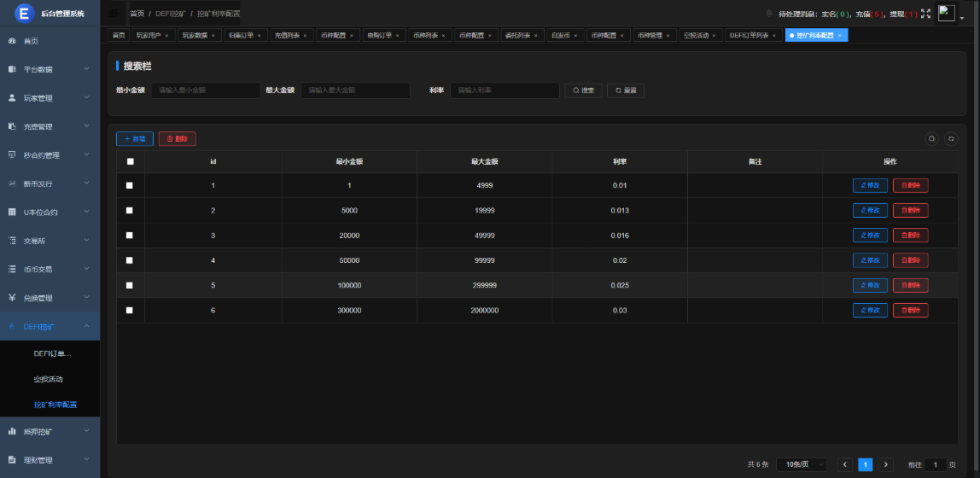Click the round search toggle icon above table

pyautogui.click(x=932, y=138)
